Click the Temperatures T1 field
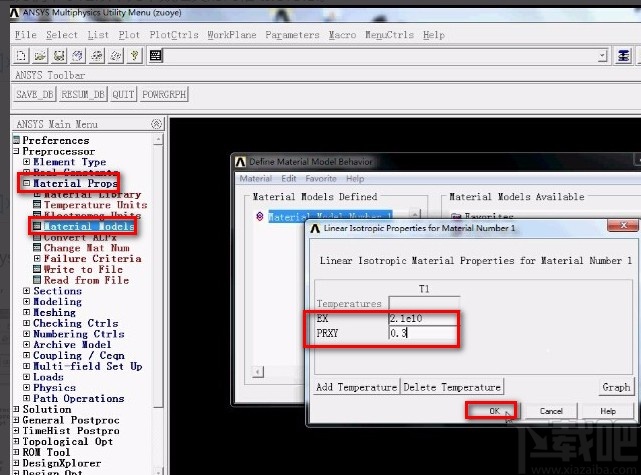Image resolution: width=641 pixels, height=475 pixels. [424, 303]
